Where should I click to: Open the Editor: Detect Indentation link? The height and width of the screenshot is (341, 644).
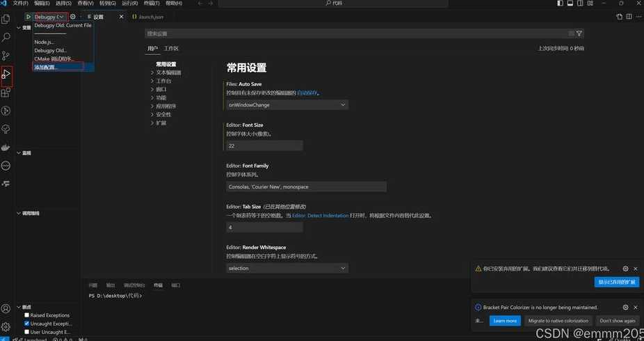320,216
